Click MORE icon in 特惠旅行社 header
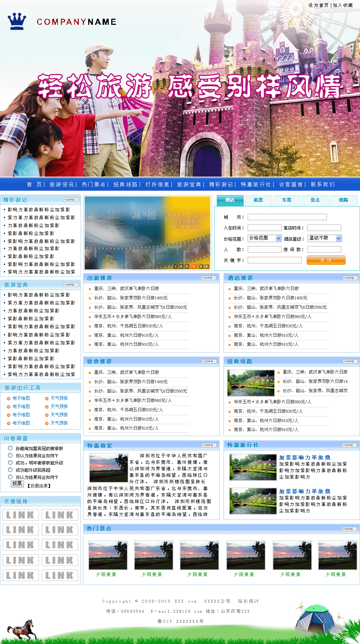The width and height of the screenshot is (360, 644). (349, 445)
